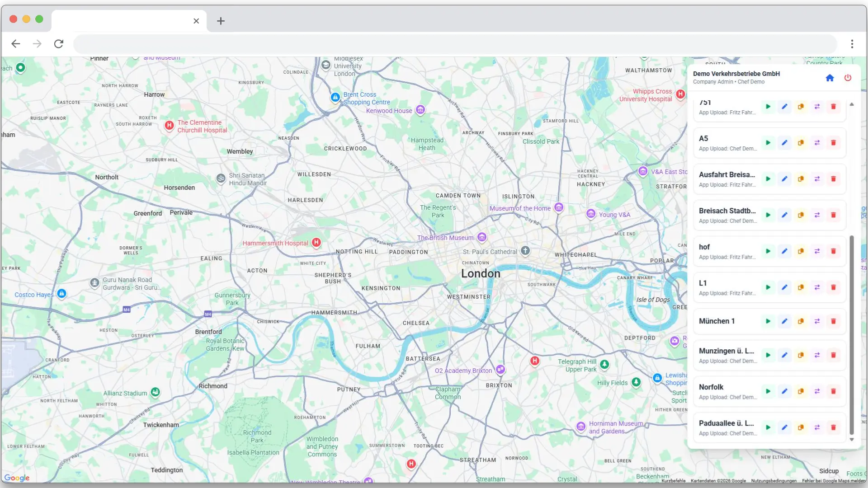868x488 pixels.
Task: Duplicate the hof route
Action: (801, 251)
